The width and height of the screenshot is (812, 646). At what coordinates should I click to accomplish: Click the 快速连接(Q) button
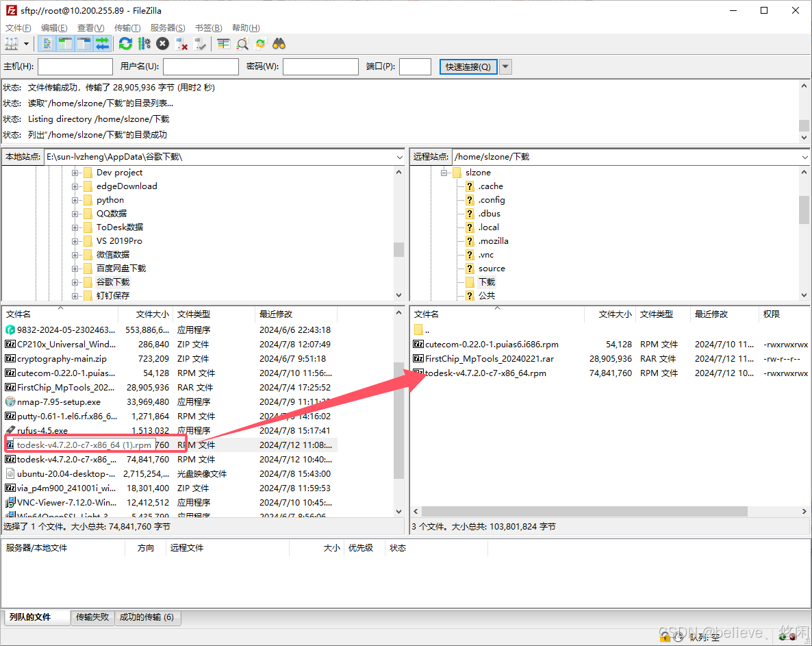pos(468,67)
